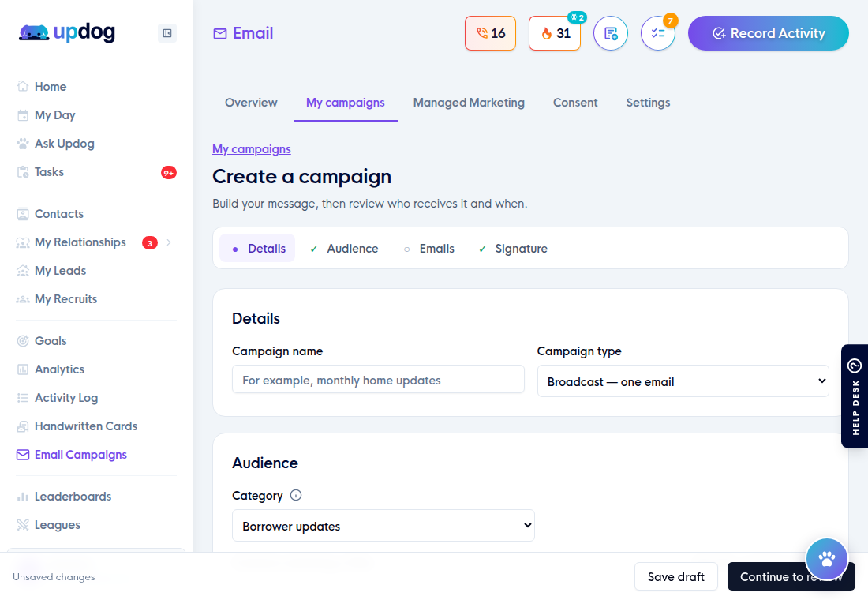Jump to the Emails step
This screenshot has height=600, width=868.
pyautogui.click(x=428, y=248)
